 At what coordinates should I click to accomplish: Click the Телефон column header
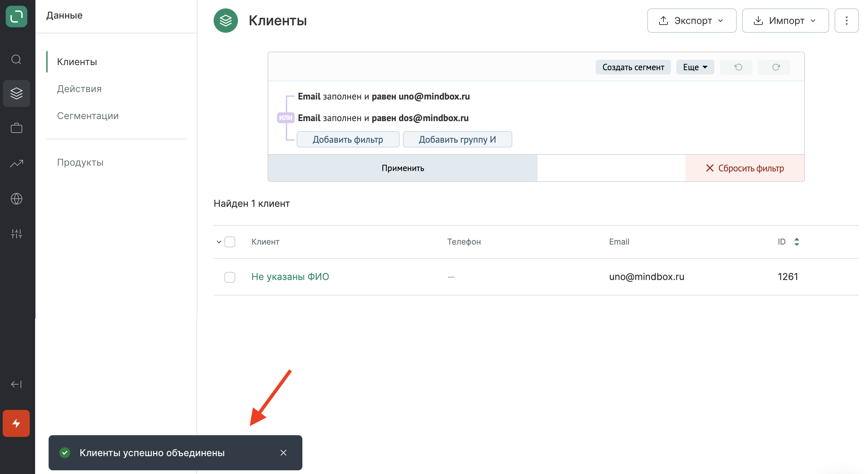pos(464,242)
